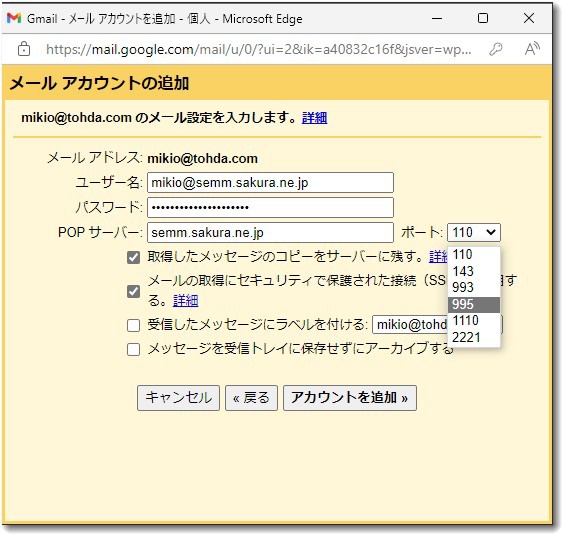
Task: Enable archive incoming messages checkbox
Action: pyautogui.click(x=133, y=349)
